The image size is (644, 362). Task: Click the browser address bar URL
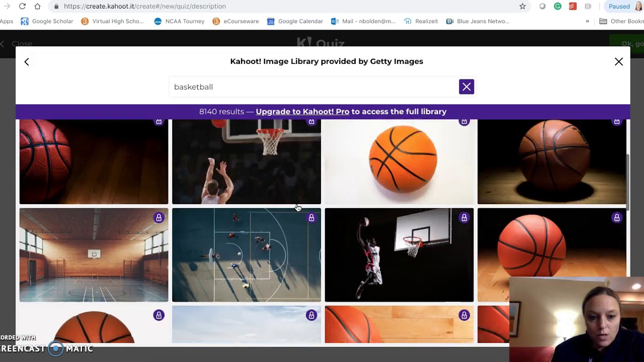tap(145, 7)
